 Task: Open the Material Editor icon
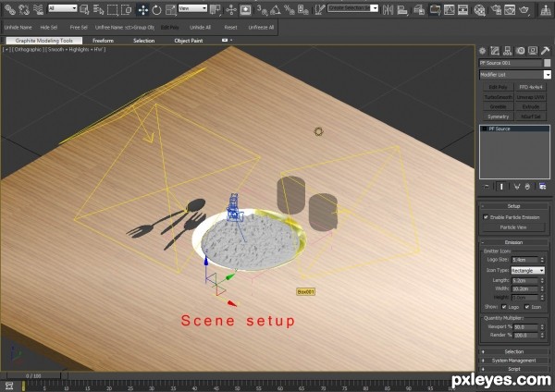pos(479,9)
